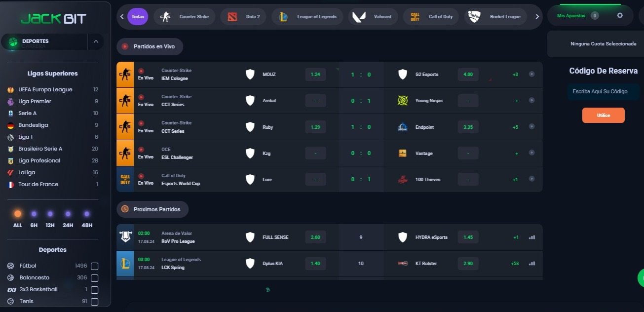
Task: Click the Partidos en Vivo header
Action: pyautogui.click(x=150, y=46)
